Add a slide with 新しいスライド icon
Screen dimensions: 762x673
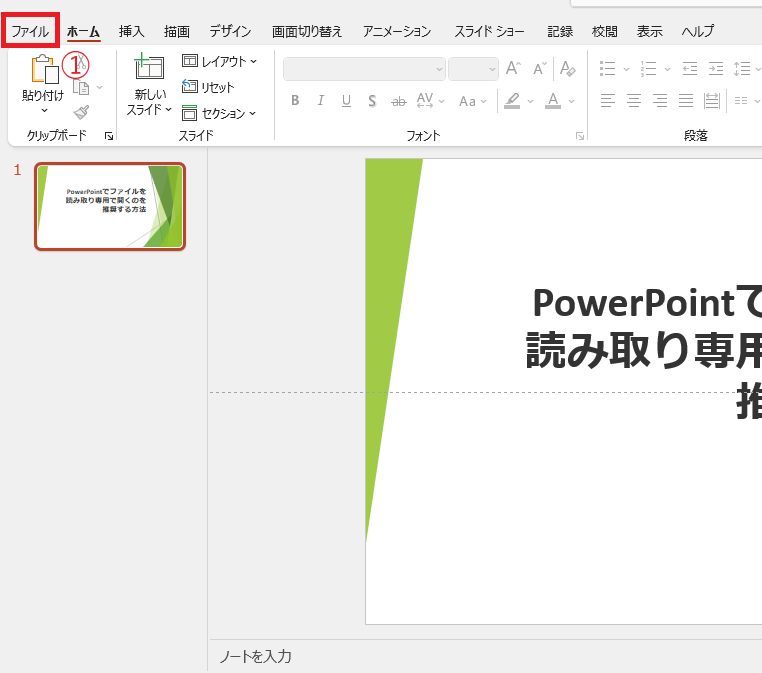tap(149, 67)
